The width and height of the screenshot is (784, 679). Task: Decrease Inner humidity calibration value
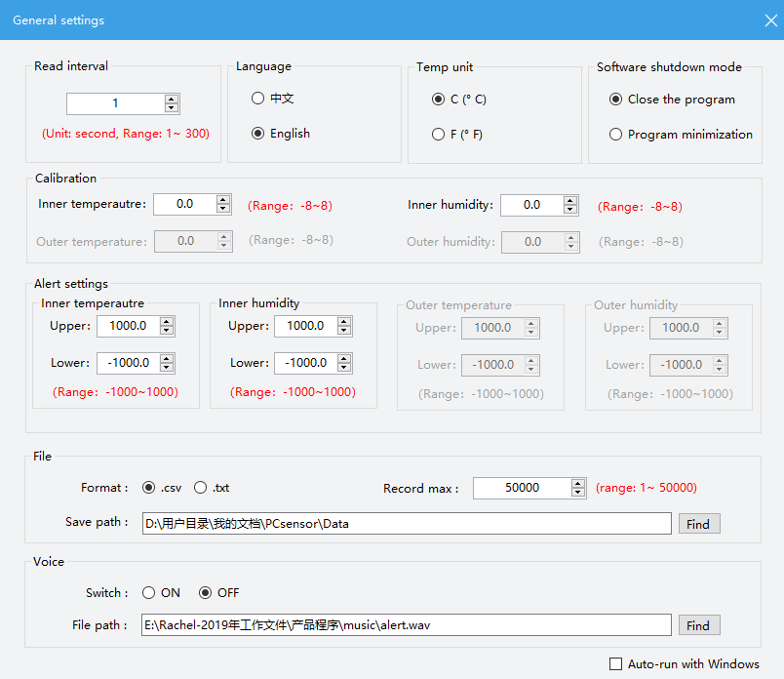[570, 210]
